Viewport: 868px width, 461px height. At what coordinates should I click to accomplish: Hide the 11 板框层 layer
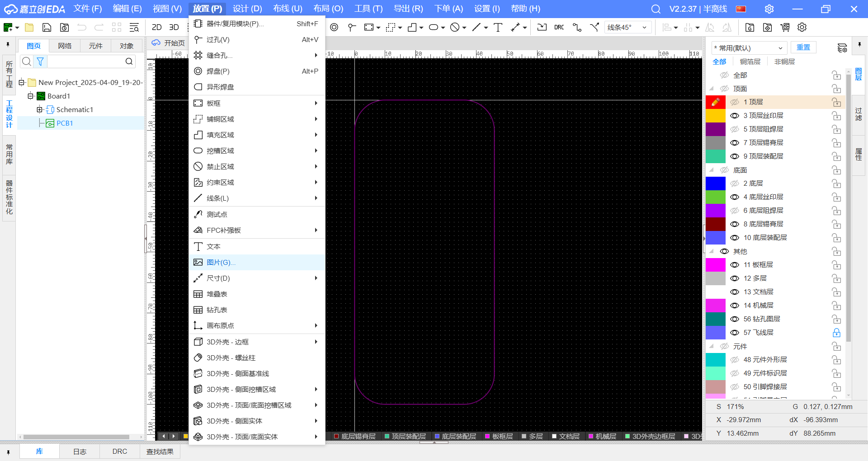[735, 265]
